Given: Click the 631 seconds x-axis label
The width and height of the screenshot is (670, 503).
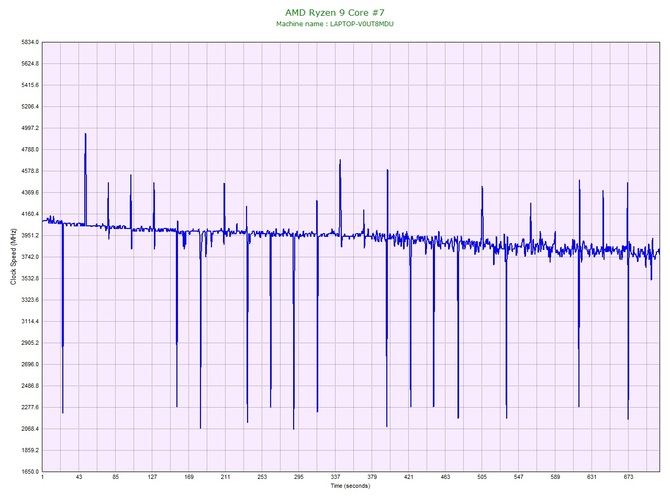Looking at the screenshot, I should pos(592,477).
